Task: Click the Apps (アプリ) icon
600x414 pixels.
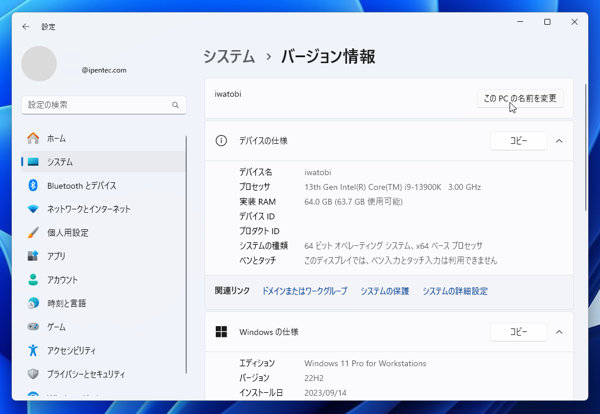Action: tap(33, 256)
